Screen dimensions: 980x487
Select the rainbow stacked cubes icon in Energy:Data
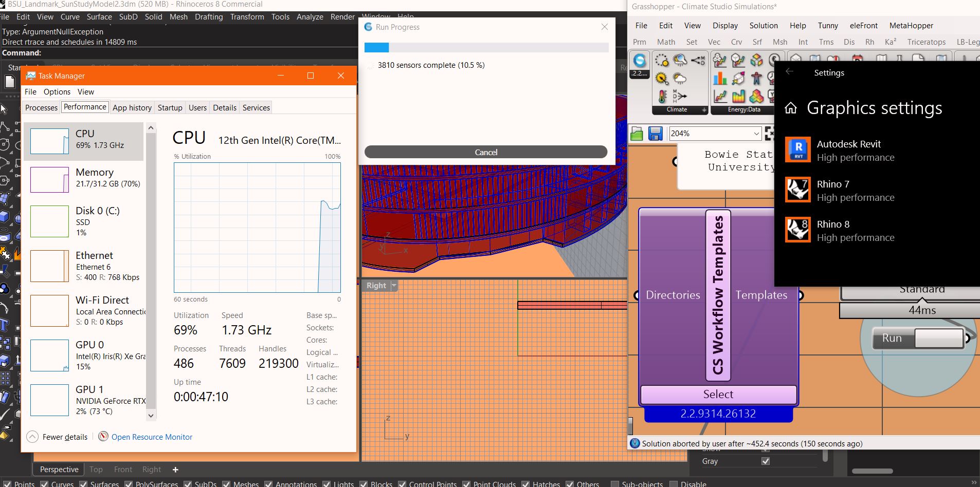pos(756,96)
